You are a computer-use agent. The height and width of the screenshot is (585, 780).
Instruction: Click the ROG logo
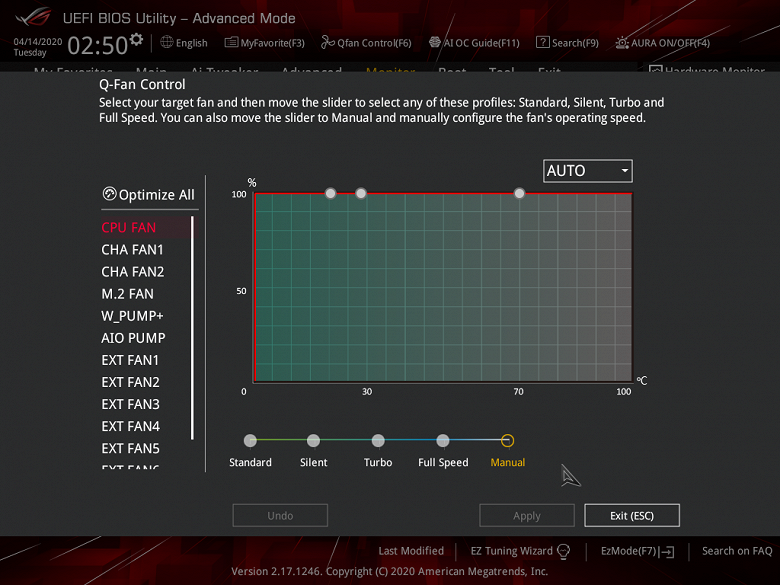tap(33, 17)
